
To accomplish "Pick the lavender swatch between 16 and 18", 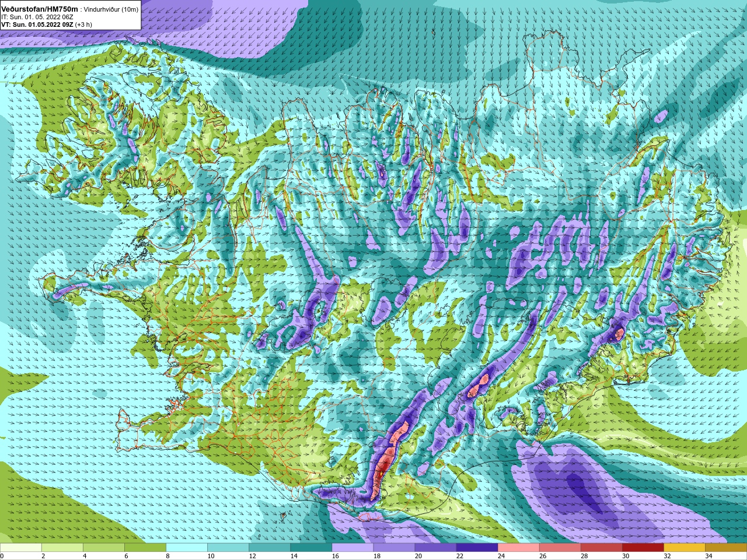I will tap(352, 548).
